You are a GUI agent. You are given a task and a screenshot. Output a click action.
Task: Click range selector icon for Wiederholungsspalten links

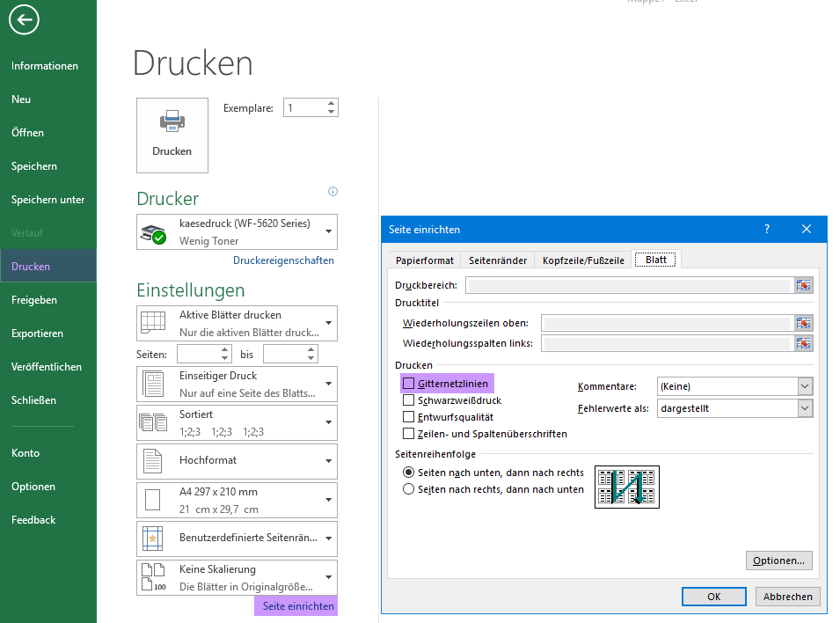coord(803,344)
